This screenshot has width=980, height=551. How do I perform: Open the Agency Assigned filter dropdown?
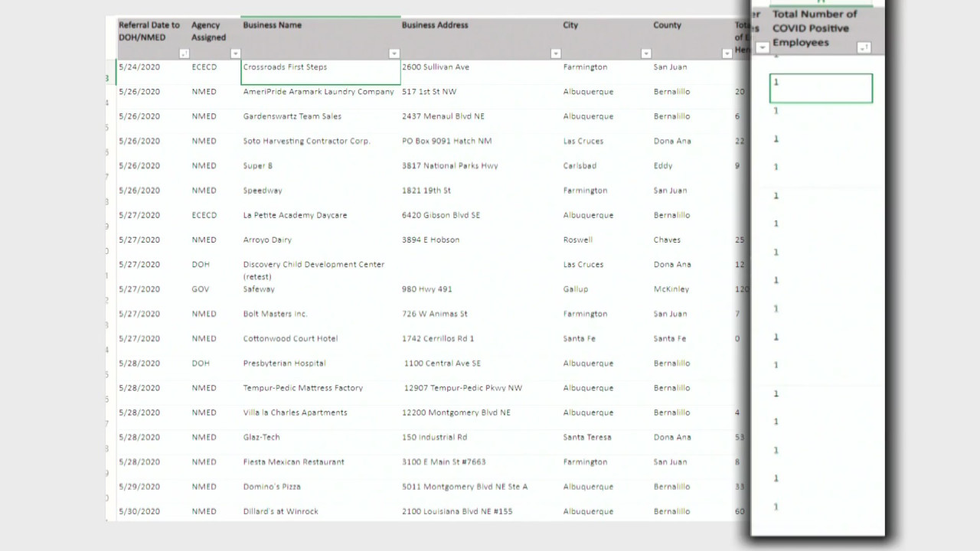pyautogui.click(x=235, y=54)
